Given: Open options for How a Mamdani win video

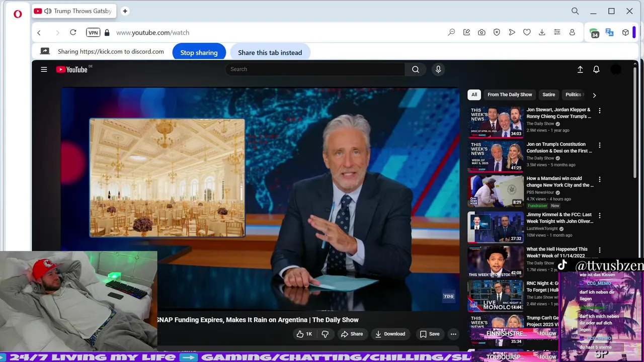Looking at the screenshot, I should pos(599,179).
